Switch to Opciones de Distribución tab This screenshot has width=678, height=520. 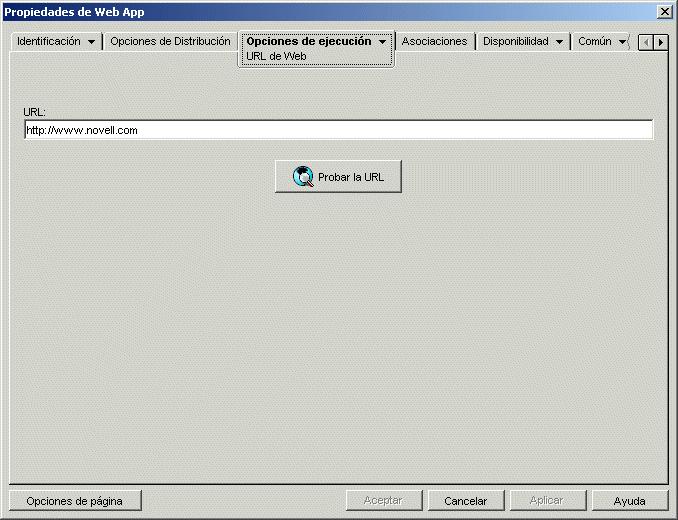[x=170, y=41]
